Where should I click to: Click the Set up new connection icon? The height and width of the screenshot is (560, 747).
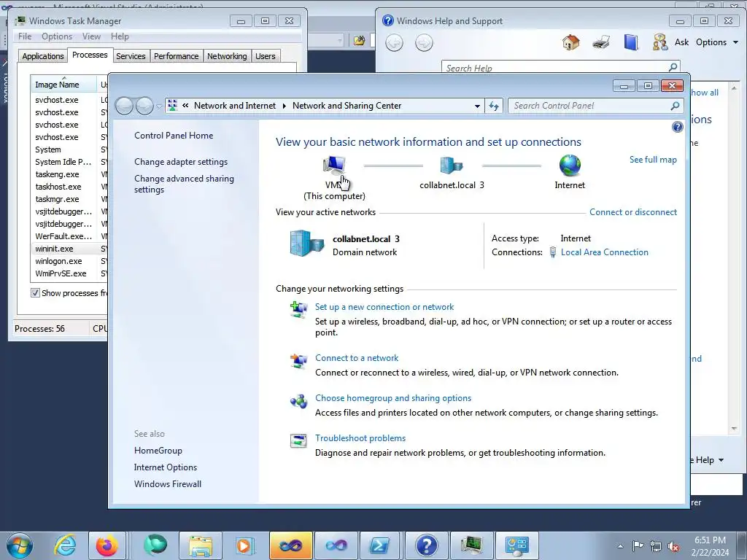[298, 309]
